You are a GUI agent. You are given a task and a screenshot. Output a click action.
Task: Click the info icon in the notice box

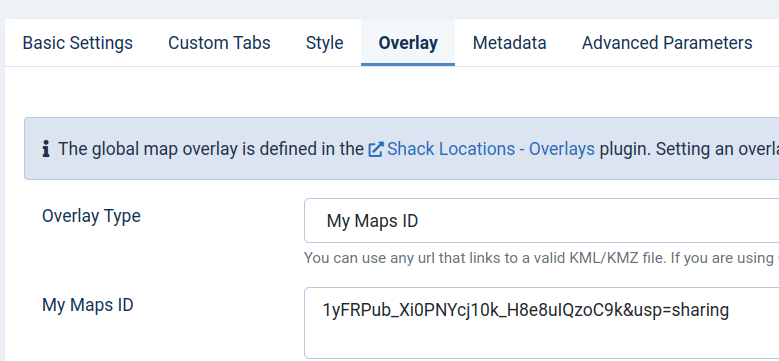[x=46, y=149]
